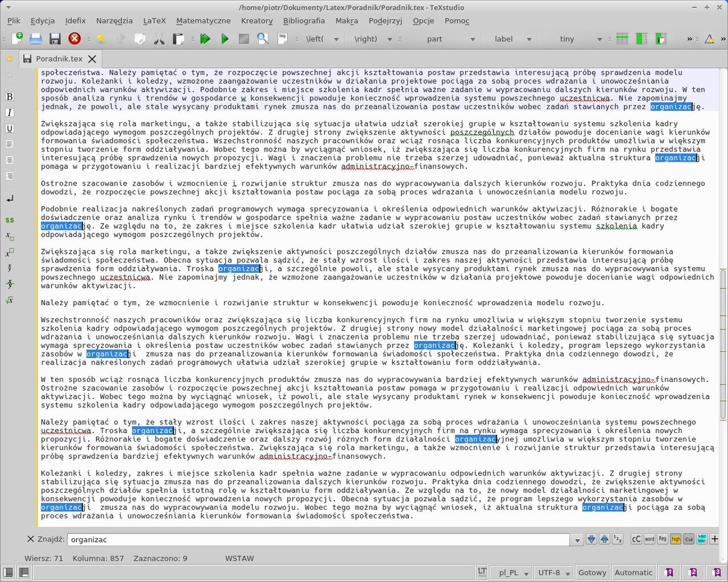Click the left-align text icon in the sidebar

[x=9, y=144]
